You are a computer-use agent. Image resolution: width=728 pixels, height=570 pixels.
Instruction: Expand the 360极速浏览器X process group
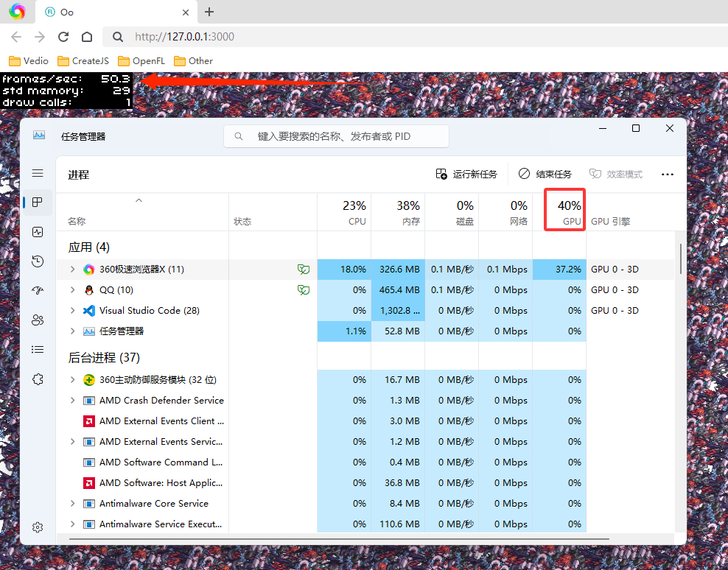[72, 270]
